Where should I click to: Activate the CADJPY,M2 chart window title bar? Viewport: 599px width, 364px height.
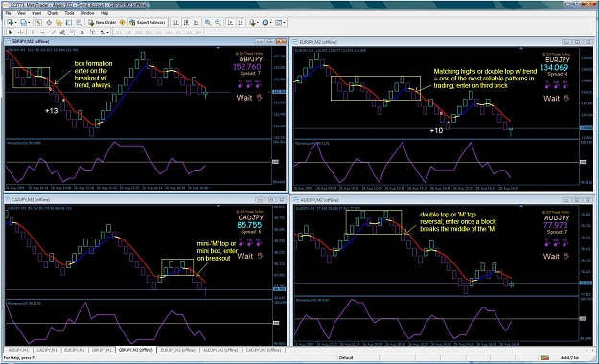click(145, 200)
